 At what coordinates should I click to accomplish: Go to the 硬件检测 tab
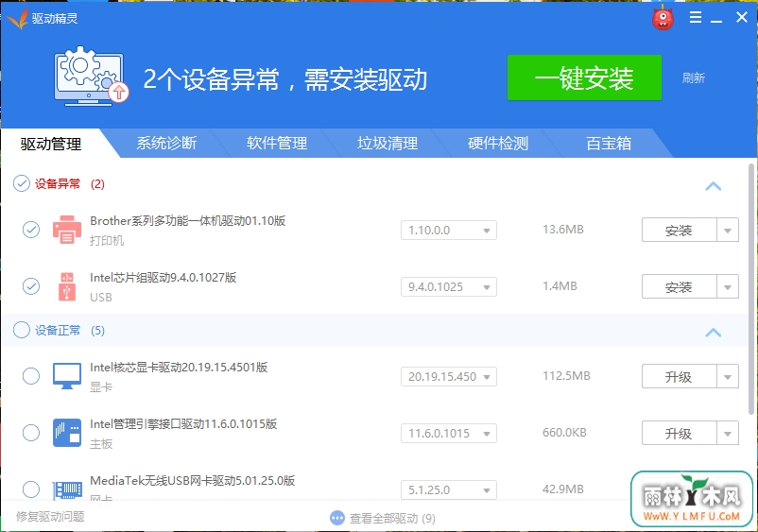tap(498, 143)
